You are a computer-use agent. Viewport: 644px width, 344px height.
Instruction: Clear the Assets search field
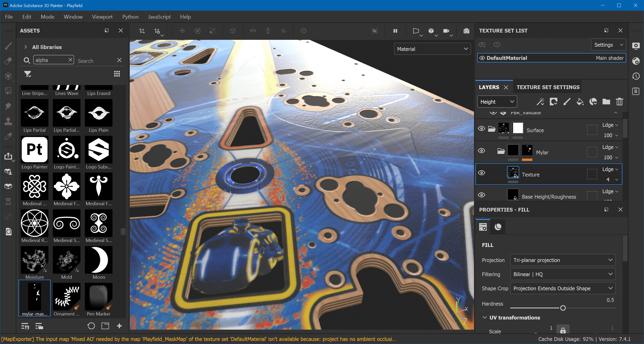(119, 60)
